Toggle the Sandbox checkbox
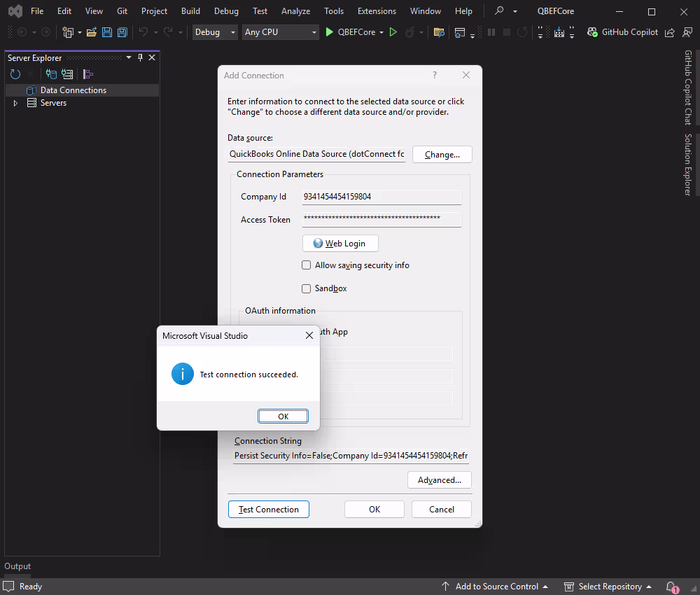 307,288
